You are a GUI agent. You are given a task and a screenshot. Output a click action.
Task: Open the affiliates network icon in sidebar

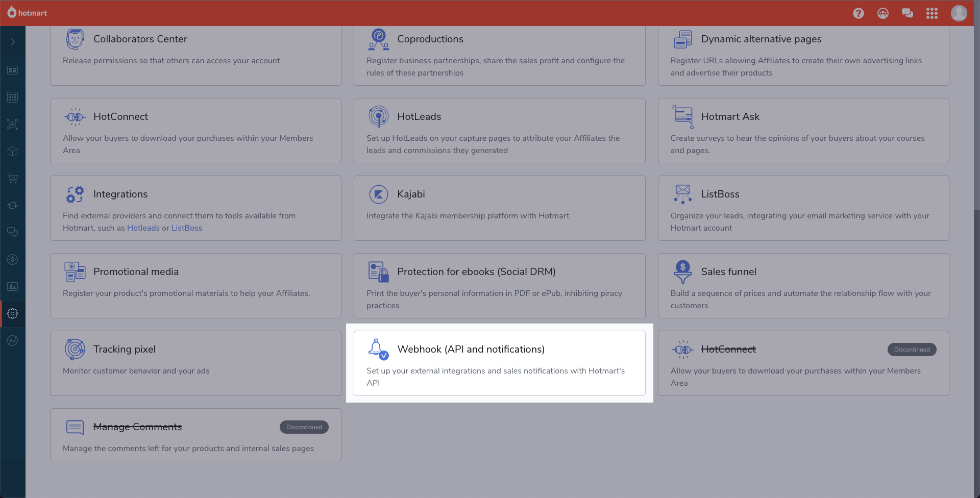[13, 124]
